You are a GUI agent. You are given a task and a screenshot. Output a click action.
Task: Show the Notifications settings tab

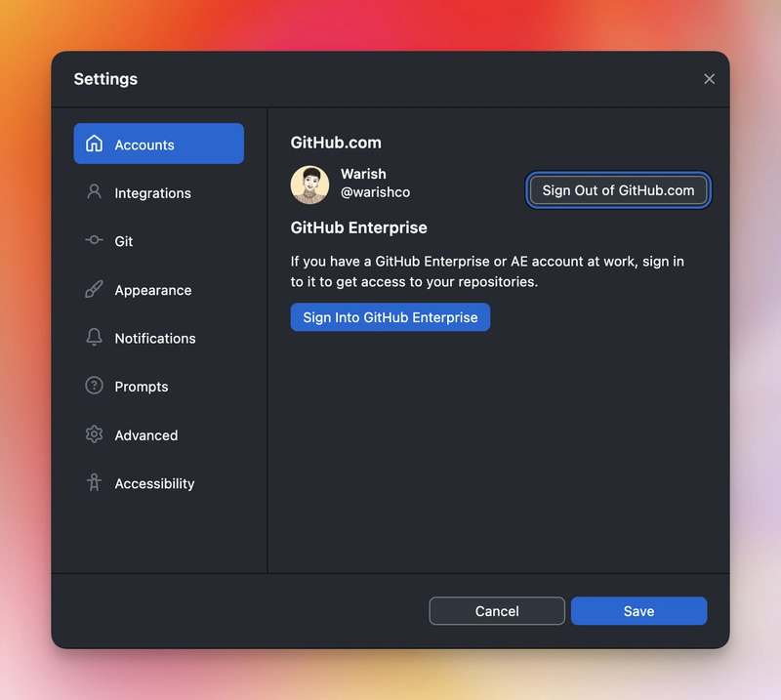tap(159, 338)
